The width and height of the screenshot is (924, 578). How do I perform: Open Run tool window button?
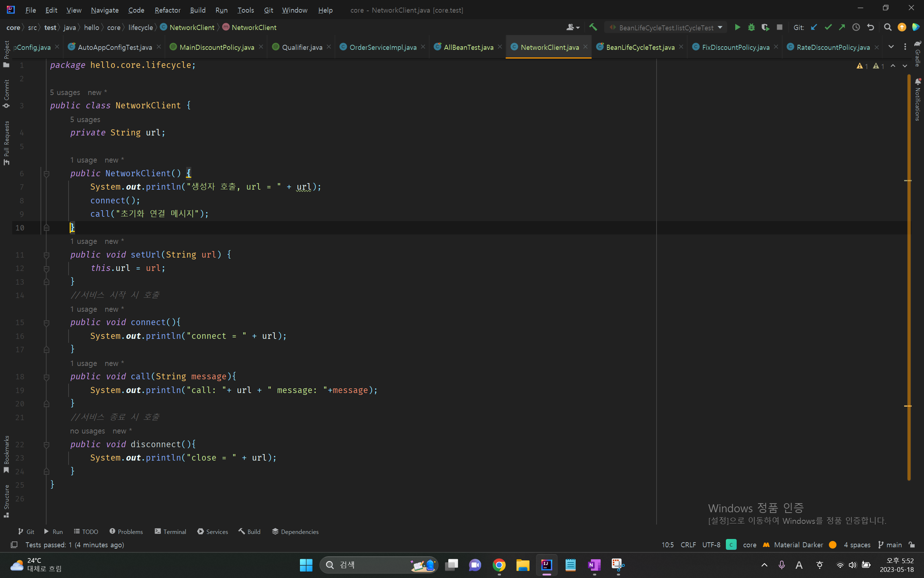[53, 532]
